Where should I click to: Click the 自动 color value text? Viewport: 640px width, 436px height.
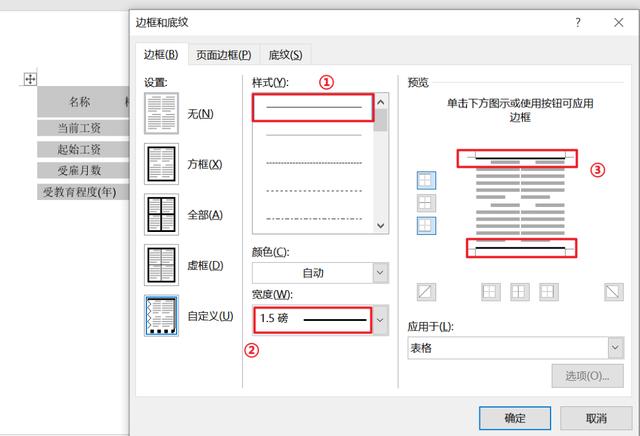313,273
